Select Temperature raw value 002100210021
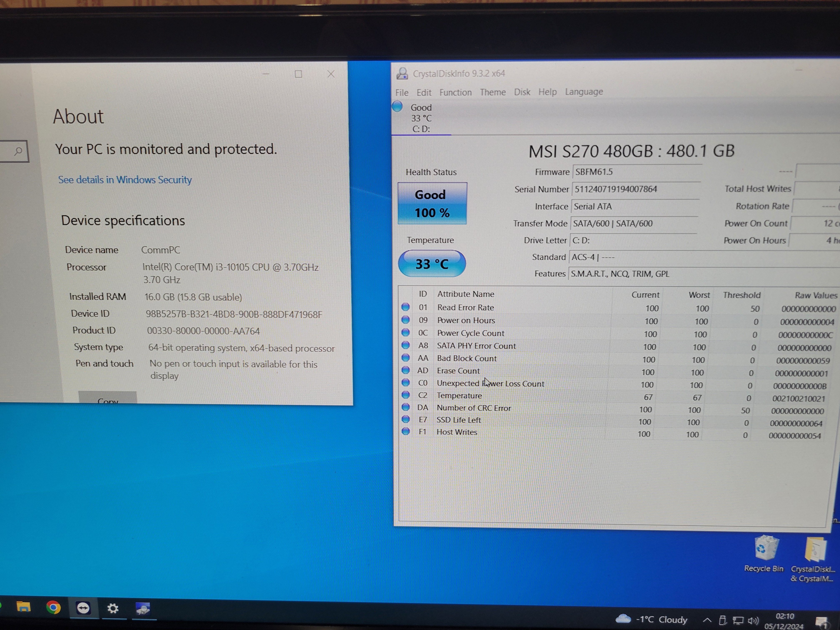Image resolution: width=840 pixels, height=630 pixels. tap(799, 399)
